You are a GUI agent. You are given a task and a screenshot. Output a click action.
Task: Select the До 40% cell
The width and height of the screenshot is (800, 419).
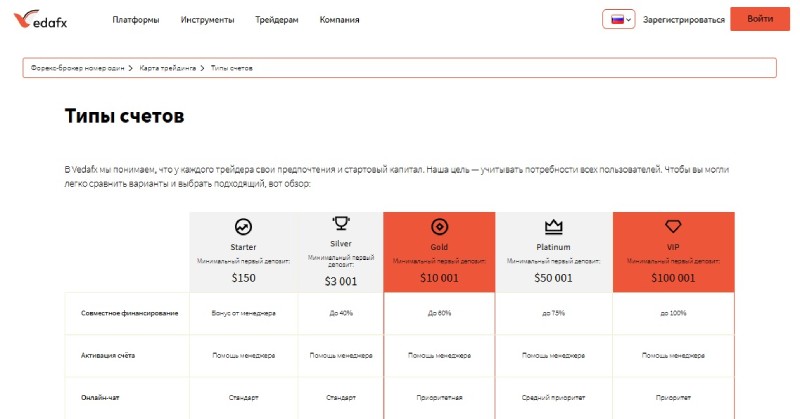click(341, 313)
